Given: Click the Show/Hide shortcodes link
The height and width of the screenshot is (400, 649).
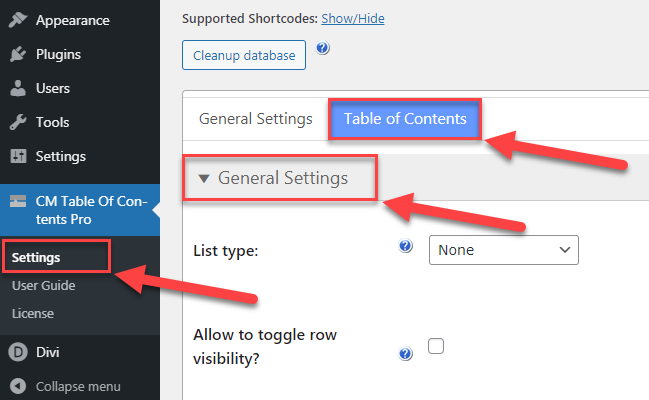Looking at the screenshot, I should (353, 19).
